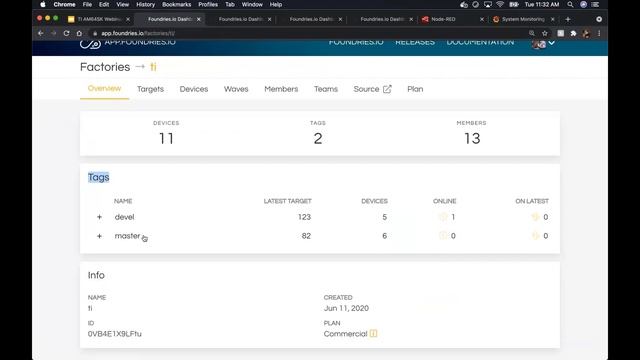Open the Apple menu
The image size is (640, 360).
[43, 4]
